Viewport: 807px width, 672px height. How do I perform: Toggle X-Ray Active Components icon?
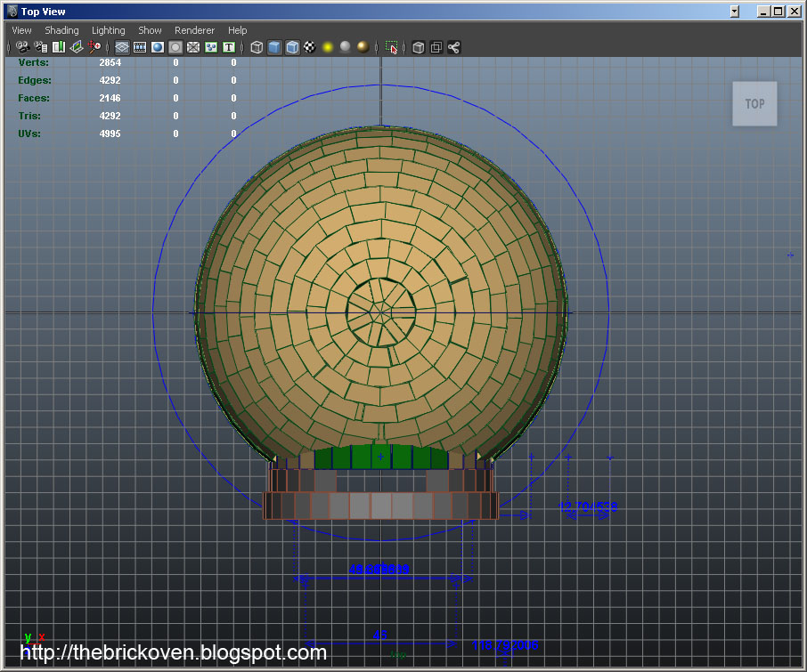pyautogui.click(x=436, y=47)
